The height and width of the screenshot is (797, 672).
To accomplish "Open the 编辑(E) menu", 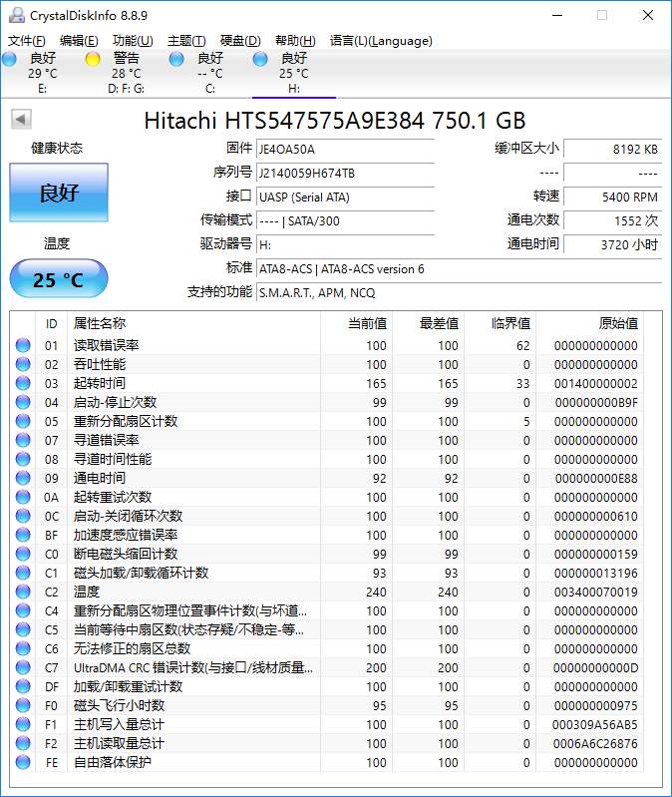I will tap(79, 41).
